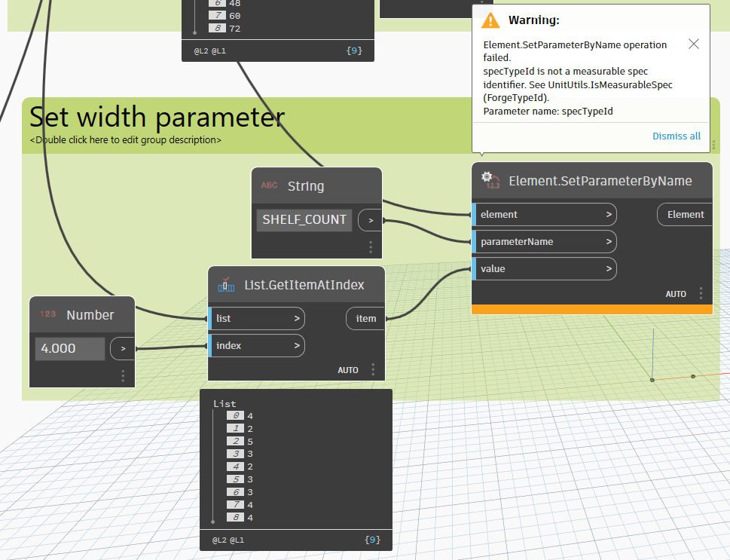Click the item output port

click(365, 318)
